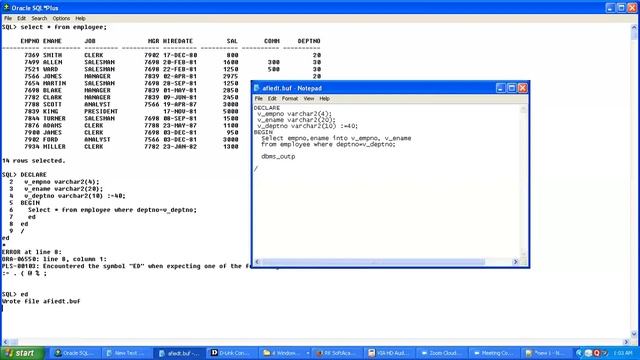This screenshot has width=640, height=360.
Task: Click the red Q system tray icon
Action: click(597, 353)
